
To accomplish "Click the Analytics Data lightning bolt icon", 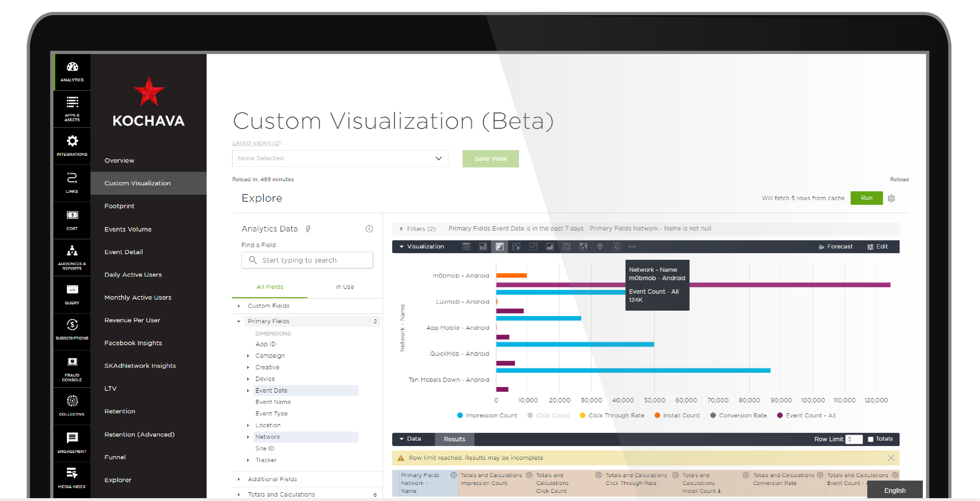I will tap(308, 229).
